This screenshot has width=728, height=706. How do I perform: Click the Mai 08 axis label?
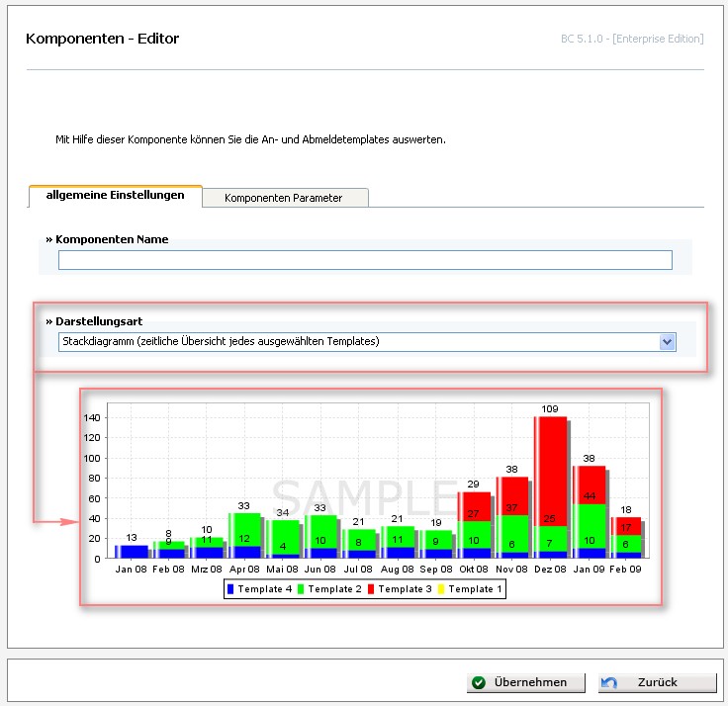point(282,570)
